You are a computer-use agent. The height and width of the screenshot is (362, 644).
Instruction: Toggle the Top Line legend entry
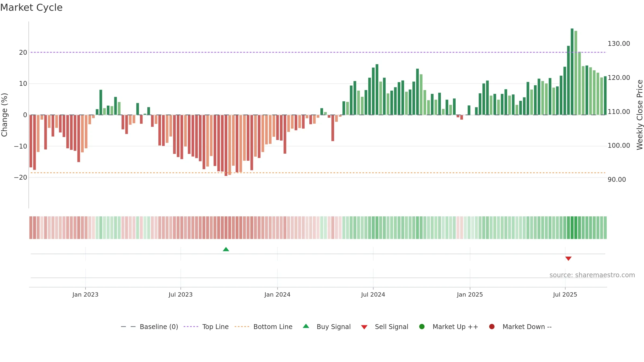(206, 327)
